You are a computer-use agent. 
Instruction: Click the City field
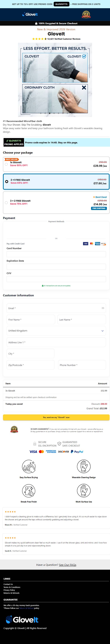30,353
